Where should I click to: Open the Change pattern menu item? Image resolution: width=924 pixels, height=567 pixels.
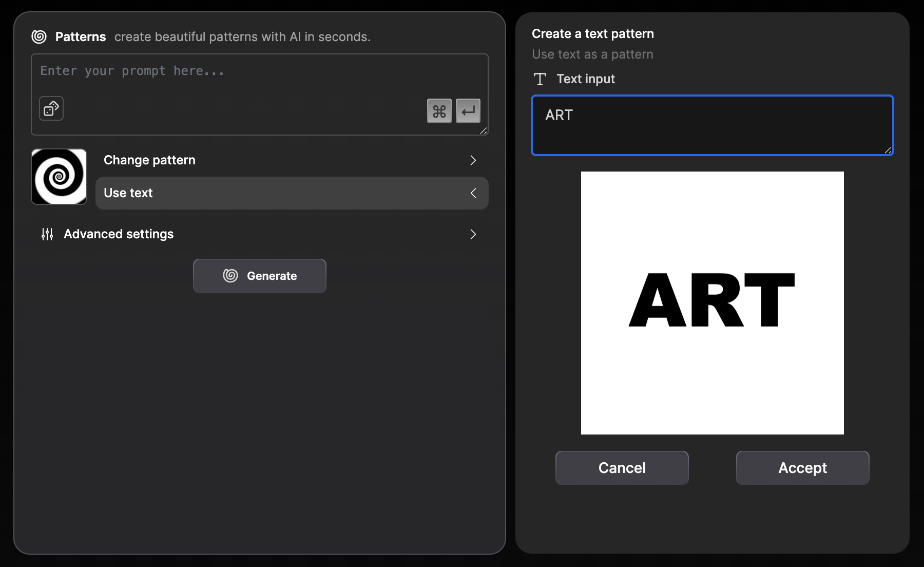pos(292,160)
